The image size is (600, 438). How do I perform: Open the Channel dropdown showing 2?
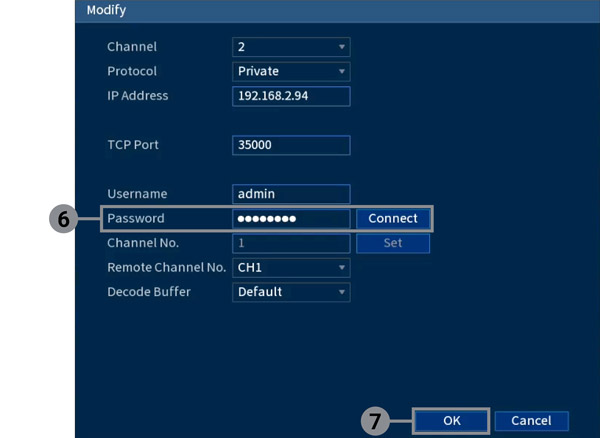pos(290,47)
